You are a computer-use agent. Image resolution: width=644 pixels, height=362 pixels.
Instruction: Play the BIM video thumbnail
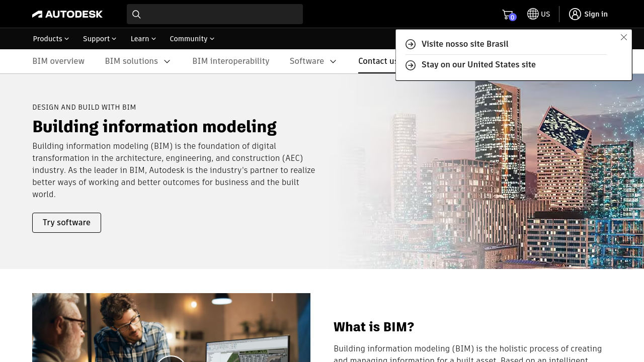[x=171, y=358]
